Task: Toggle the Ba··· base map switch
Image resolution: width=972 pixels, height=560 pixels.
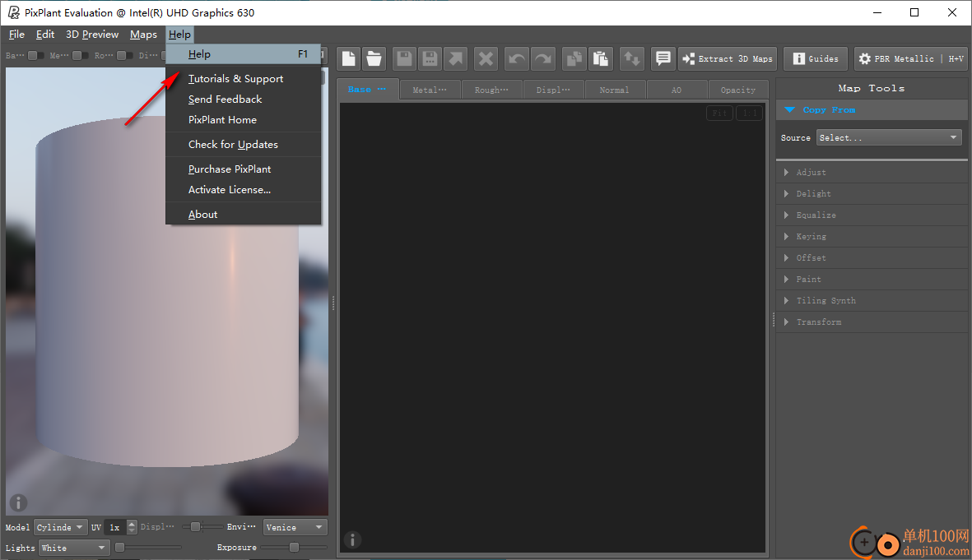Action: point(36,55)
